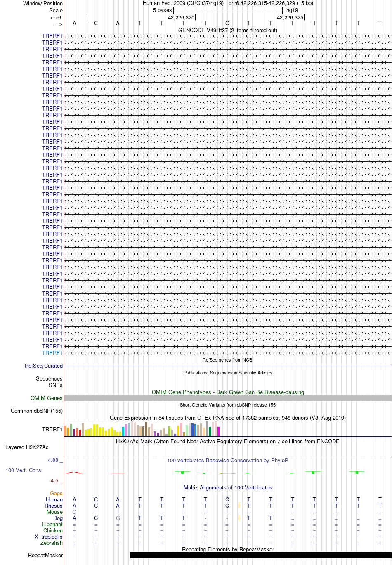
Task: Select the Chicken alignment row label
Action: coord(53,530)
